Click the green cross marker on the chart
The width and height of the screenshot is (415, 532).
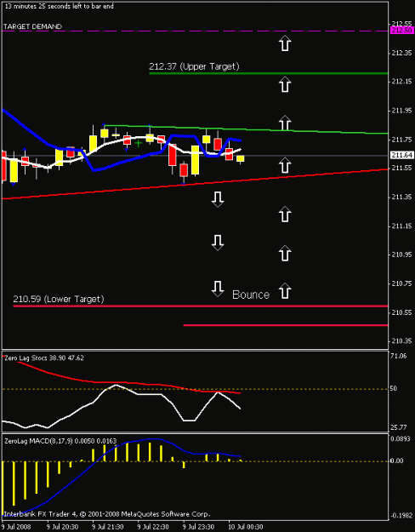[139, 143]
